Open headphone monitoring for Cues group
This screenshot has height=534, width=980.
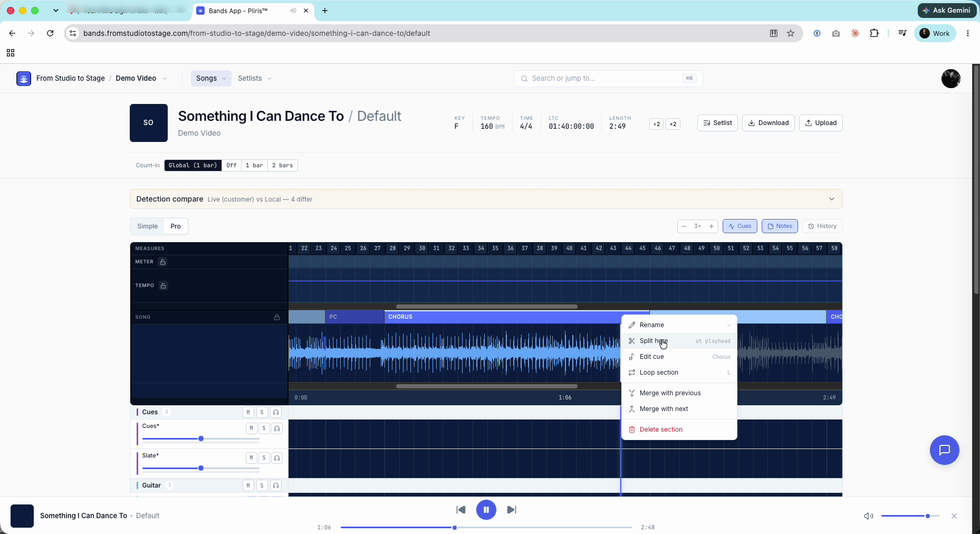pyautogui.click(x=275, y=412)
